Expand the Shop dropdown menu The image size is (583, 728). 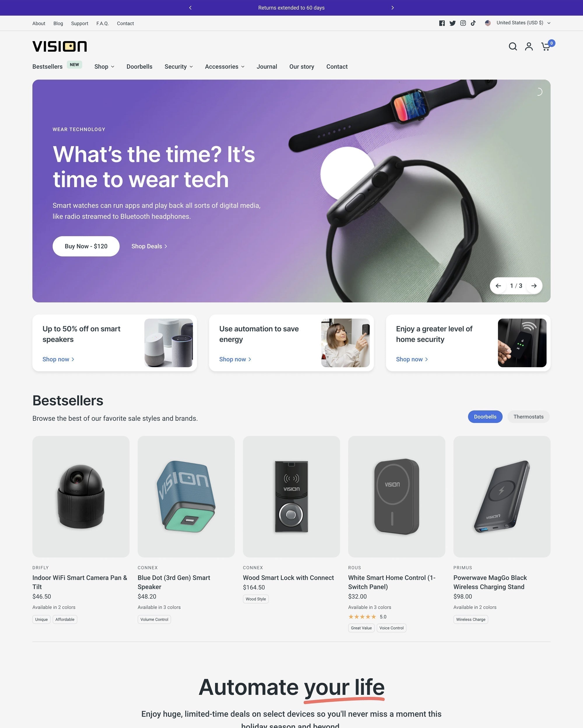pos(104,67)
